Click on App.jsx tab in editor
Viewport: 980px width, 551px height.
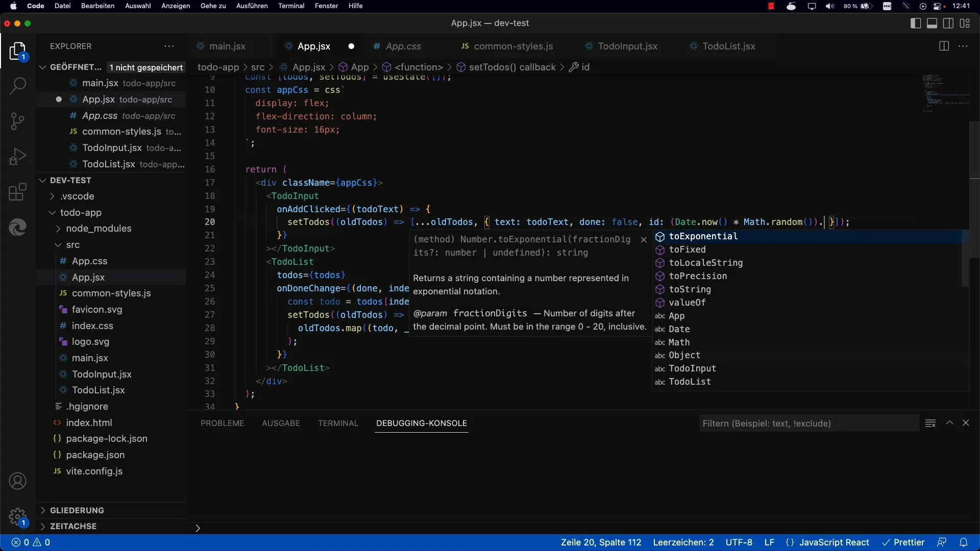pyautogui.click(x=313, y=46)
